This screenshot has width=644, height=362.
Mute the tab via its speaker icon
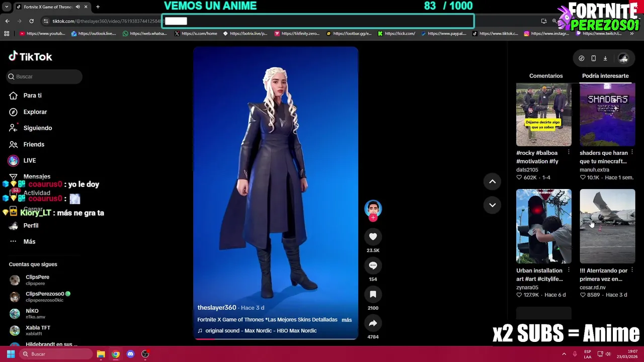coord(77,7)
